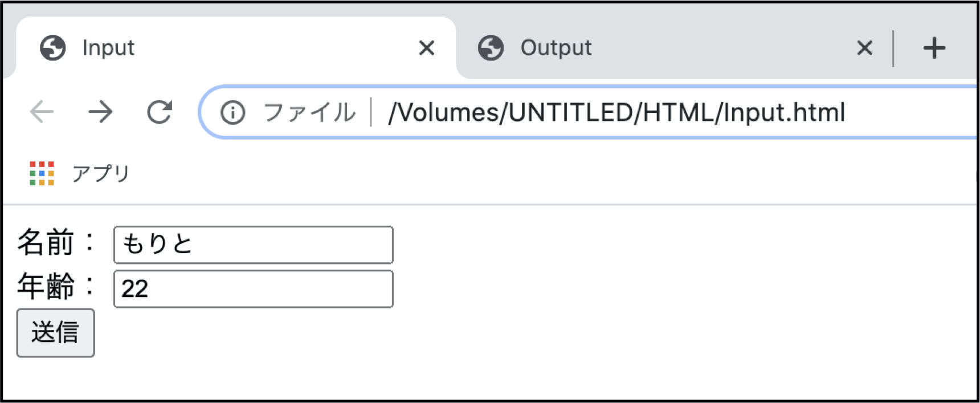Image resolution: width=980 pixels, height=403 pixels.
Task: Focus the 年齢 field containing 22
Action: point(254,289)
